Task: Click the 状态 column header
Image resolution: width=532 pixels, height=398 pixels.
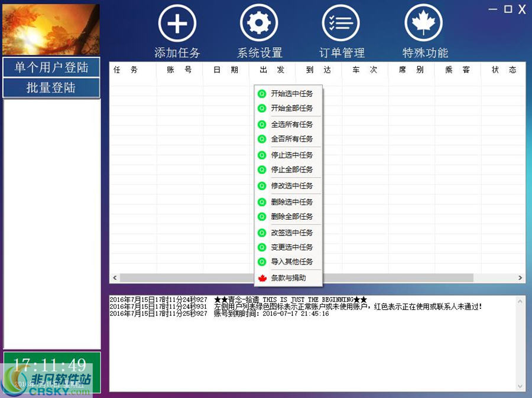Action: click(504, 70)
